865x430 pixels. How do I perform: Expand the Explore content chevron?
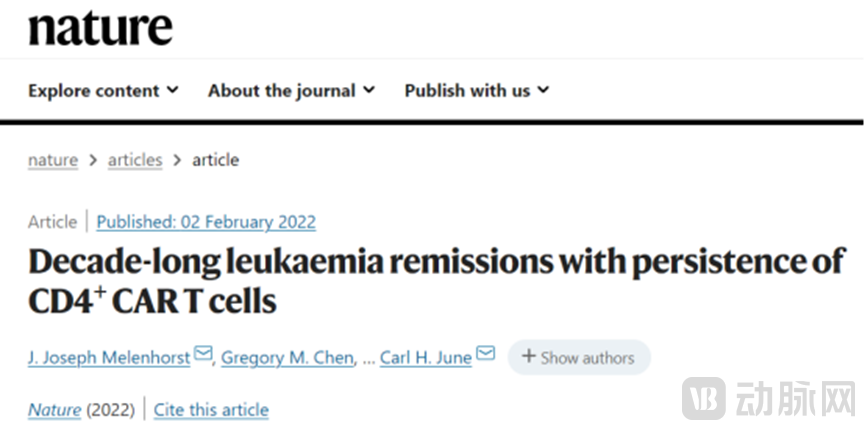173,90
